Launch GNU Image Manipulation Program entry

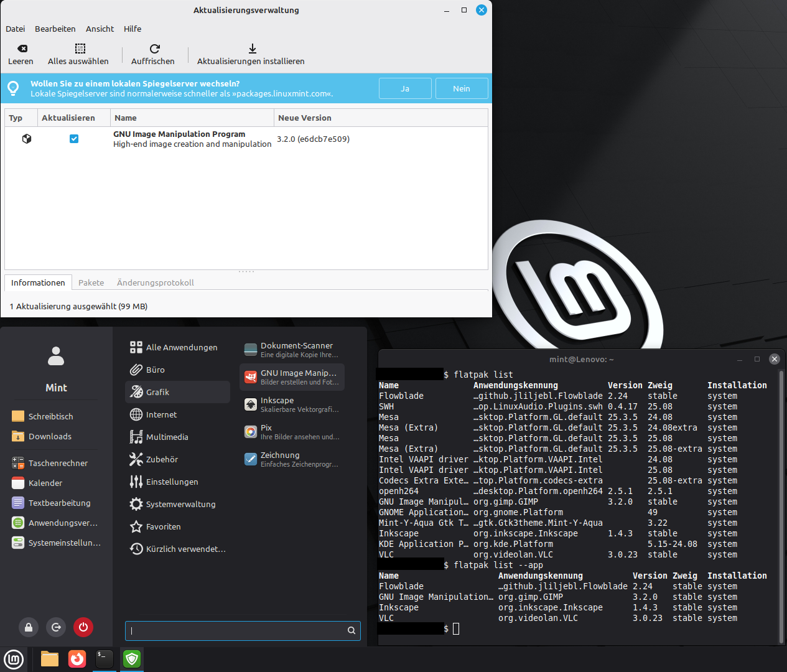292,377
